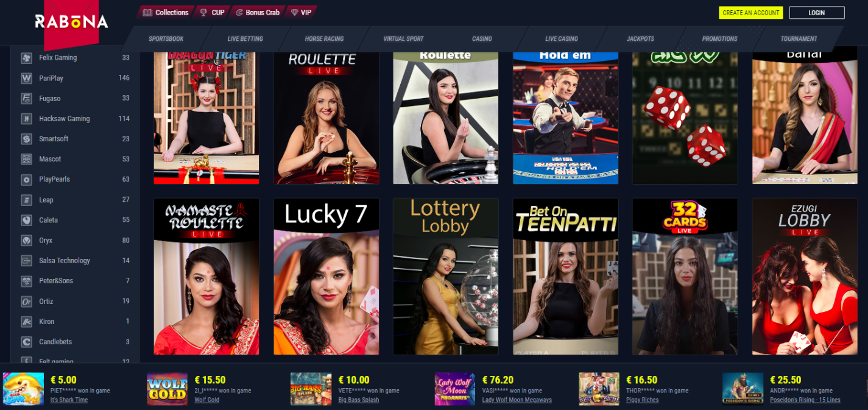Select the PariPlay provider icon
The width and height of the screenshot is (868, 410).
[27, 78]
